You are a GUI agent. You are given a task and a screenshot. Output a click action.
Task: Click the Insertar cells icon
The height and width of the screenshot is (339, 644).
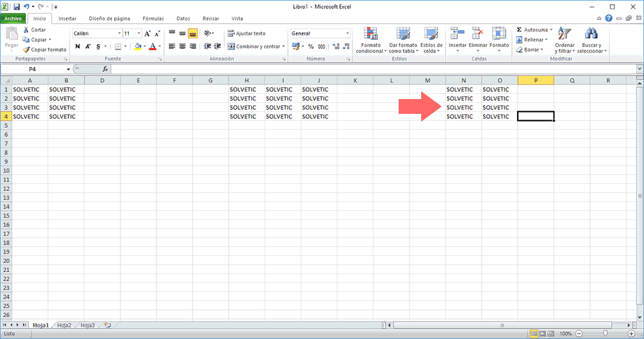click(x=457, y=34)
